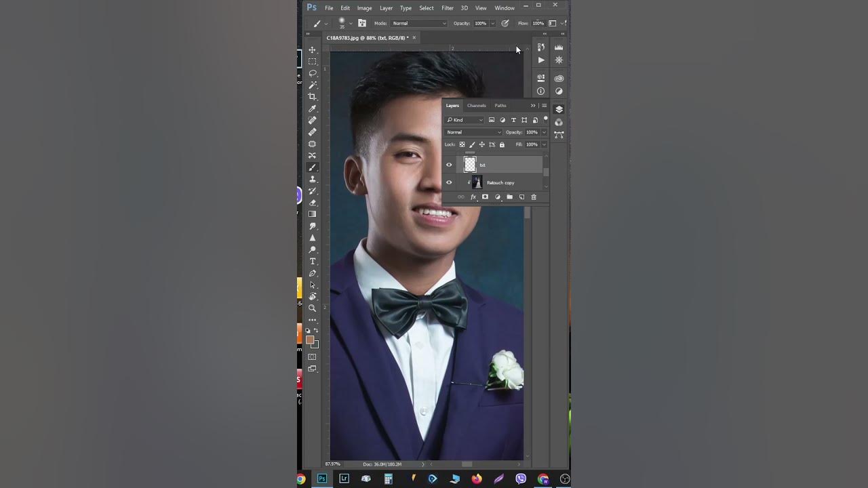Add a layer mask to the txt layer
Image resolution: width=868 pixels, height=488 pixels.
point(485,197)
